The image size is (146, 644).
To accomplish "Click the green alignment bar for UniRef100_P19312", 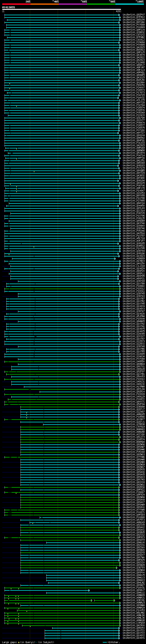I will pos(63,289).
